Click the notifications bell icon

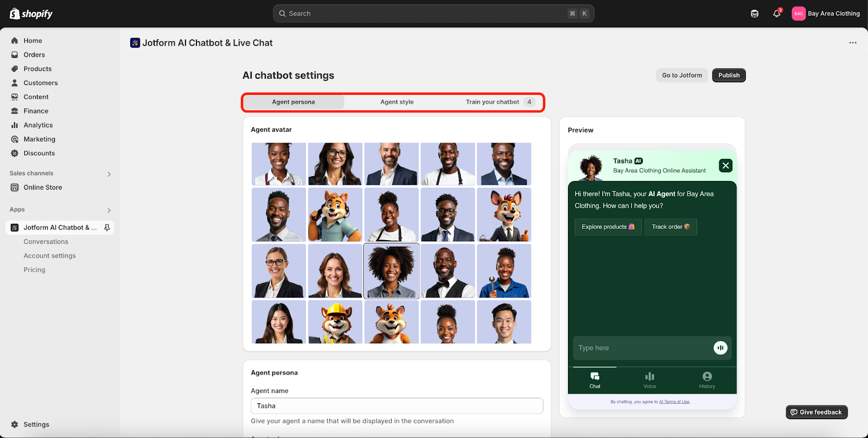(776, 14)
